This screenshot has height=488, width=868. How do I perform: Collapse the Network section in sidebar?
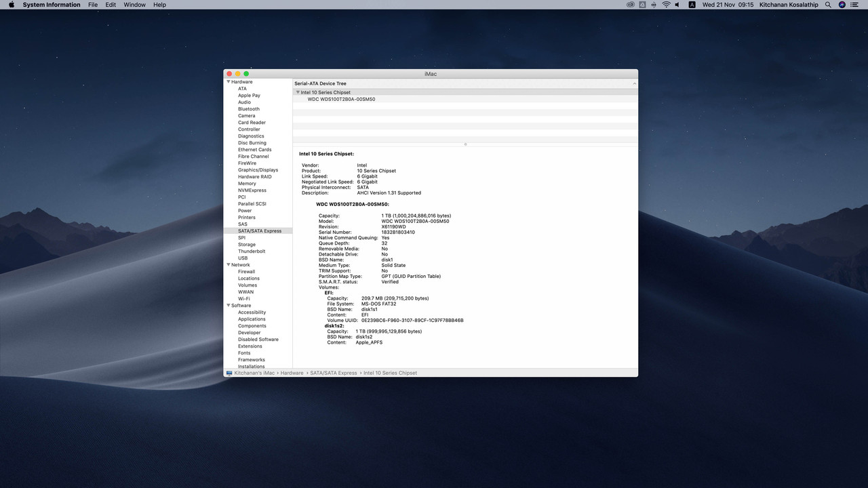coord(229,265)
